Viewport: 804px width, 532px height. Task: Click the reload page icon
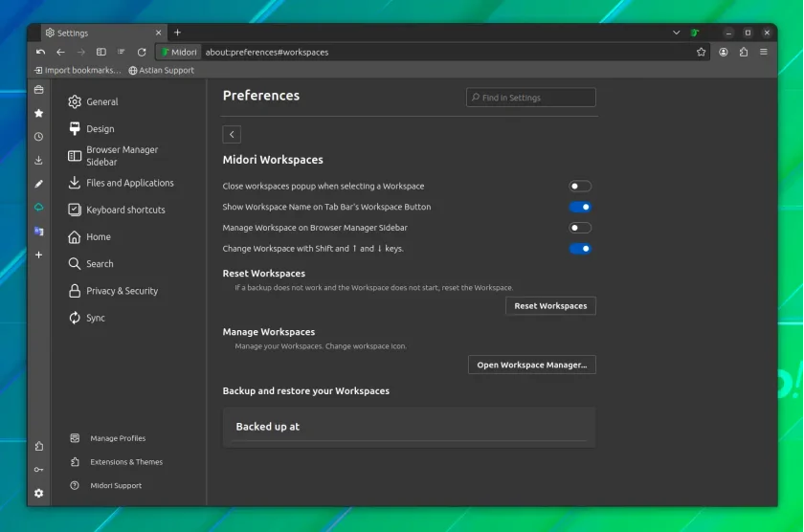[142, 52]
